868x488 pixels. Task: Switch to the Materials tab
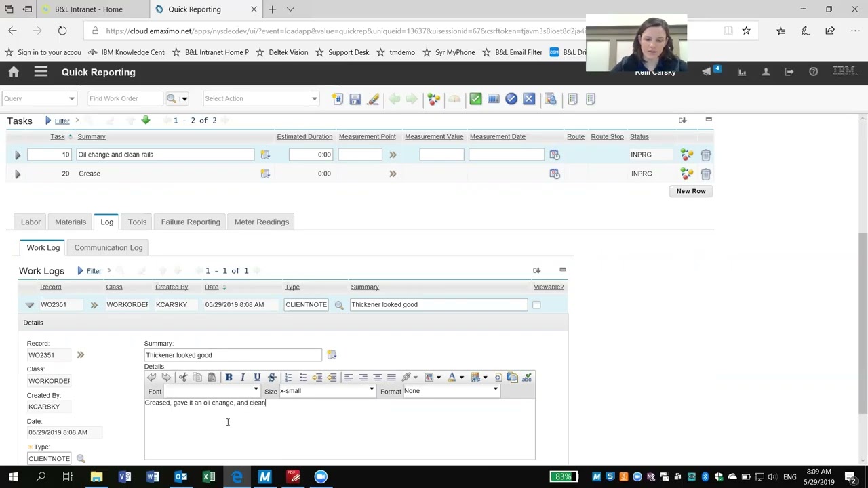(71, 222)
